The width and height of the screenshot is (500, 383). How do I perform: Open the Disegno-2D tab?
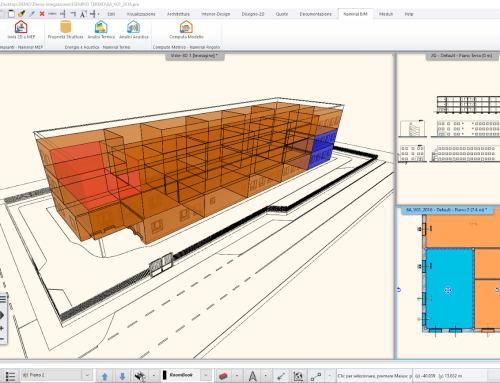point(253,14)
